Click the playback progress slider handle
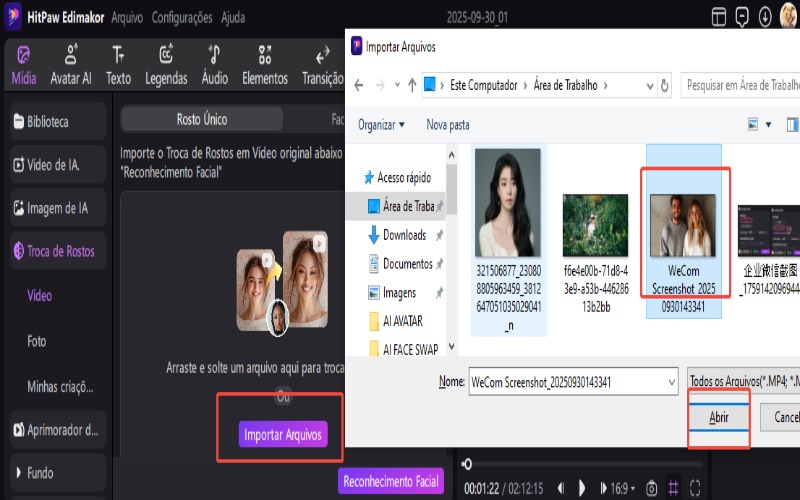Image resolution: width=800 pixels, height=500 pixels. point(466,464)
